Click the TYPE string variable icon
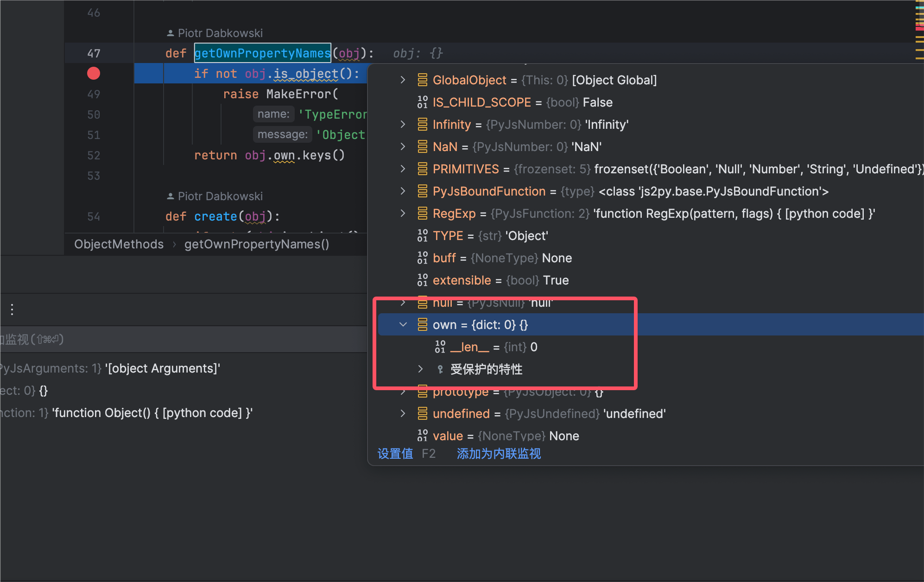 coord(422,235)
